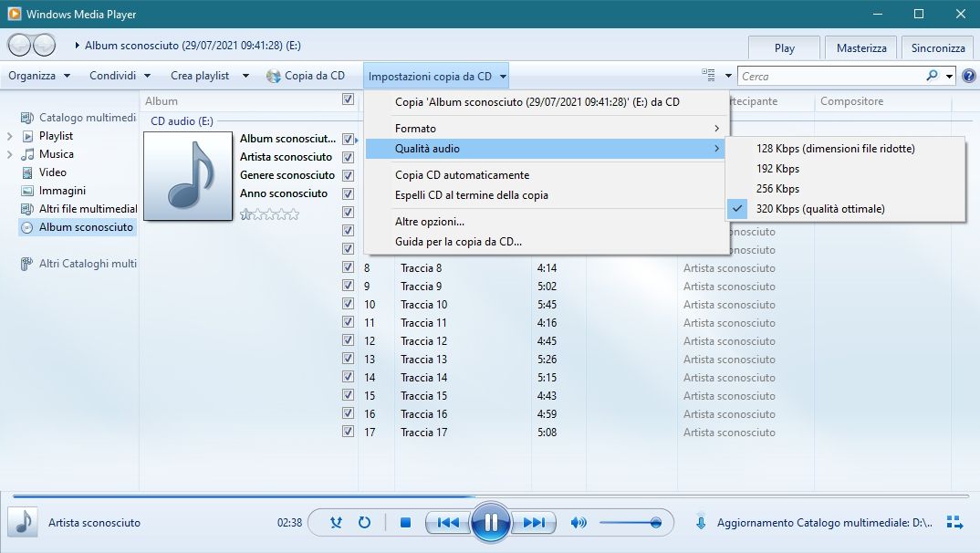Open the Organizza dropdown
The image size is (980, 553).
(39, 76)
